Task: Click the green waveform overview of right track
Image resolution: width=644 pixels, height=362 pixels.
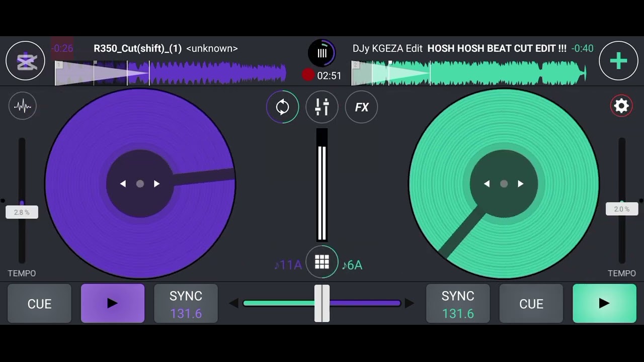Action: pos(469,73)
